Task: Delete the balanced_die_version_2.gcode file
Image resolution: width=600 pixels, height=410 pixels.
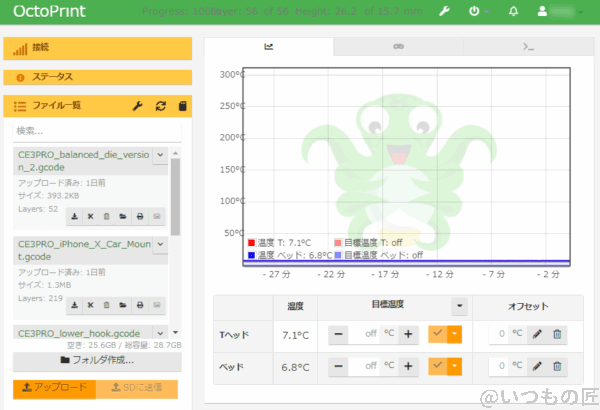Action: point(106,216)
